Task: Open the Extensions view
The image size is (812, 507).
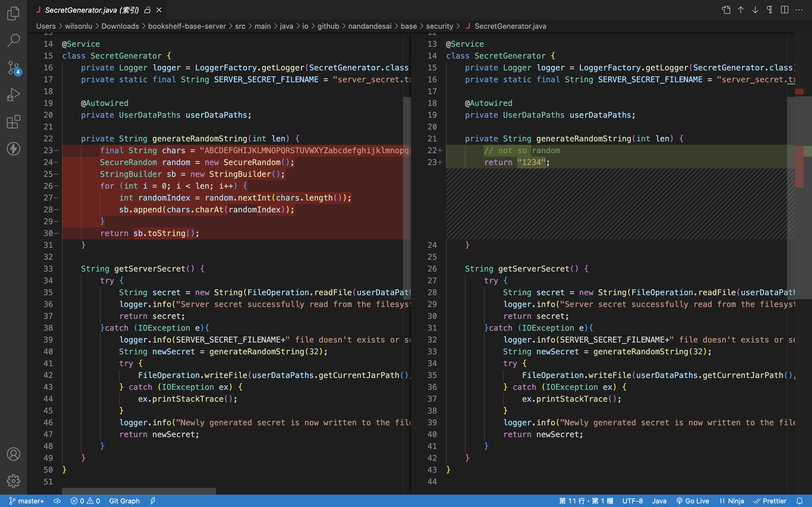Action: [14, 122]
